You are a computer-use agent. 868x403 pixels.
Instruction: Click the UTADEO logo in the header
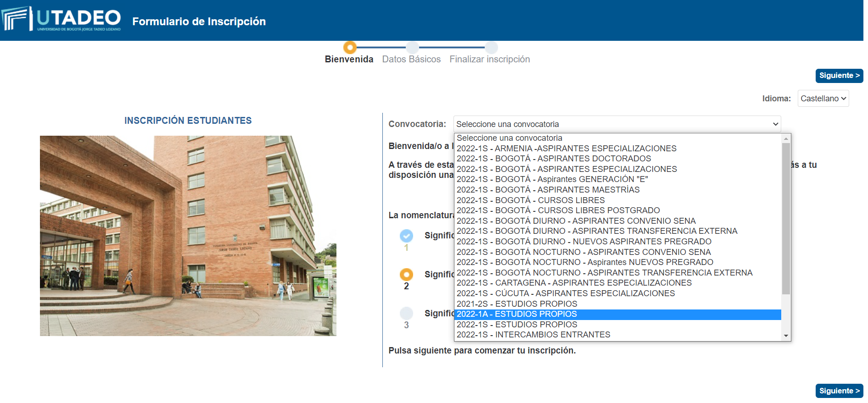click(62, 19)
